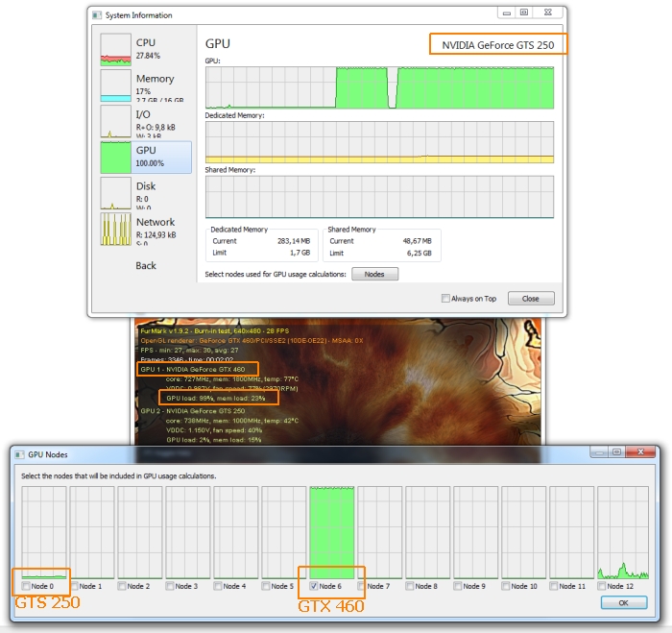
Task: Click the Node 0 usage graph
Action: 44,532
